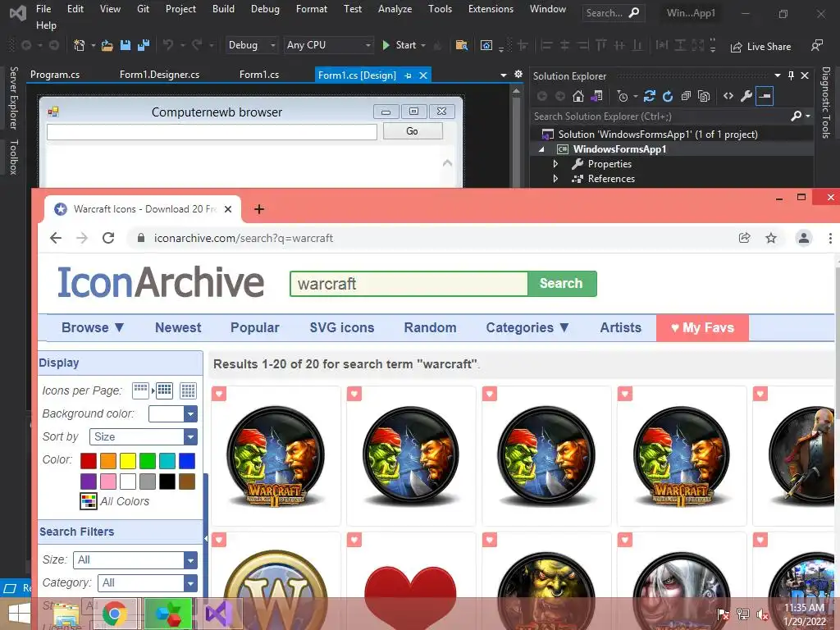This screenshot has height=630, width=840.
Task: Open My Favs link
Action: click(702, 328)
